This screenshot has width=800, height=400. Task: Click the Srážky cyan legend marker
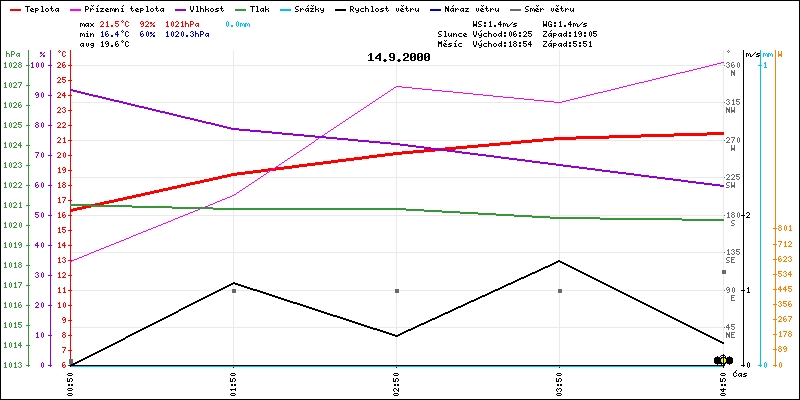tap(297, 8)
